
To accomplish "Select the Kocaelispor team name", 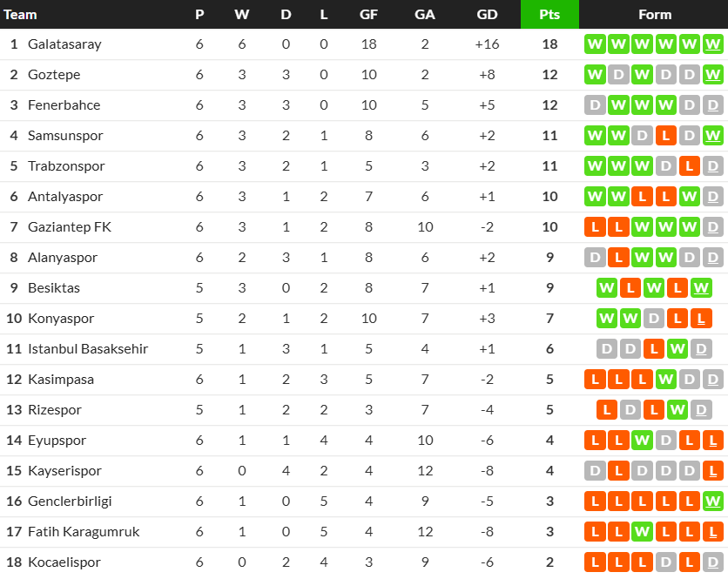I will pos(64,562).
